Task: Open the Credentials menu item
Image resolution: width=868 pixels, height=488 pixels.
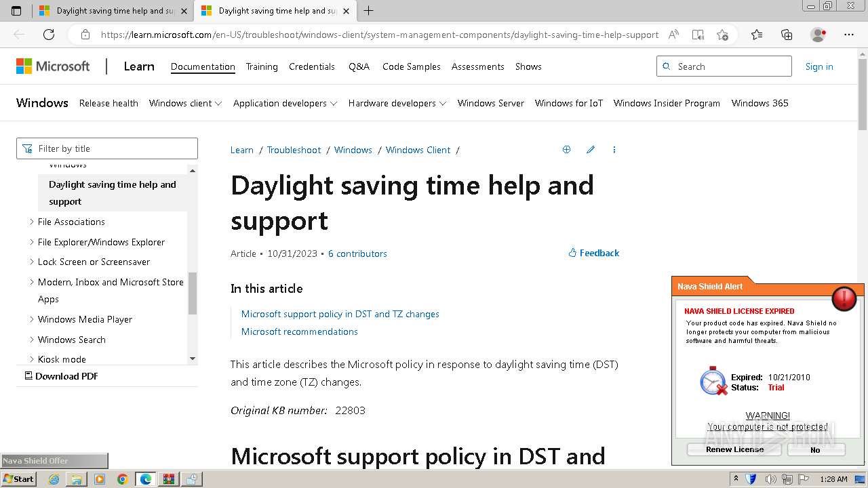Action: 312,66
